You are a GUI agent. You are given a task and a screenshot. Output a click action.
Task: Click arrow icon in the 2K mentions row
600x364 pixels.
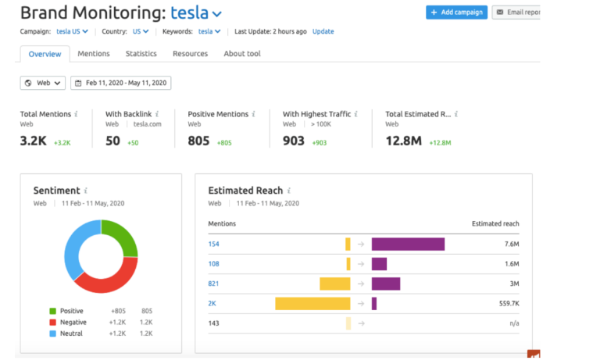pyautogui.click(x=361, y=304)
